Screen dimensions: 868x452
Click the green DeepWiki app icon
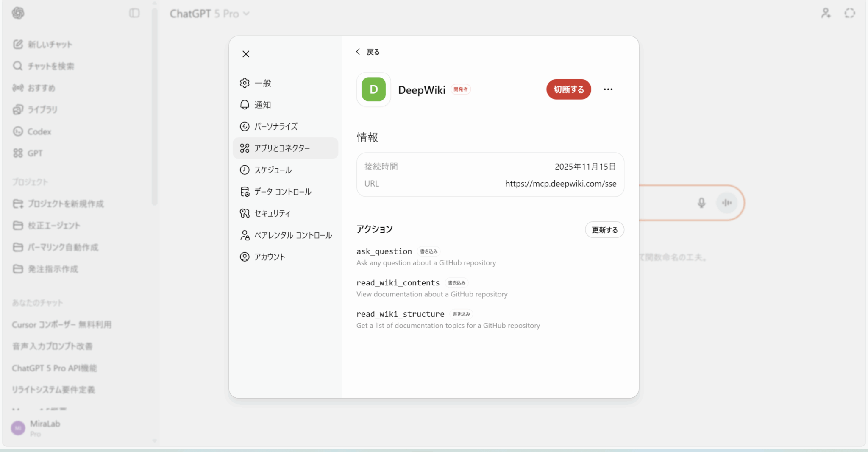[373, 89]
